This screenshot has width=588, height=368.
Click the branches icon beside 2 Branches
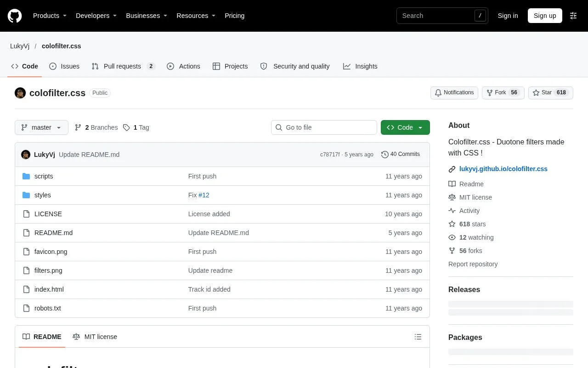coord(78,127)
